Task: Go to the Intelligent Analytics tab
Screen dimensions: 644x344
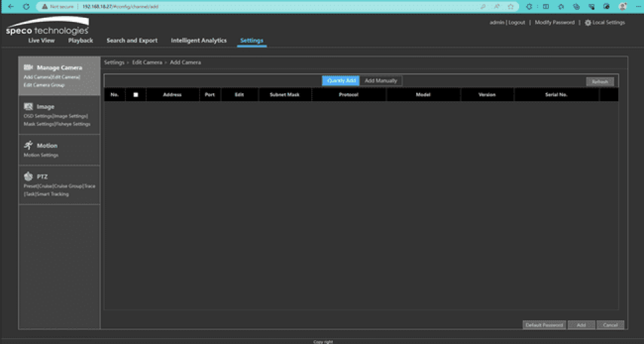Action: [198, 40]
